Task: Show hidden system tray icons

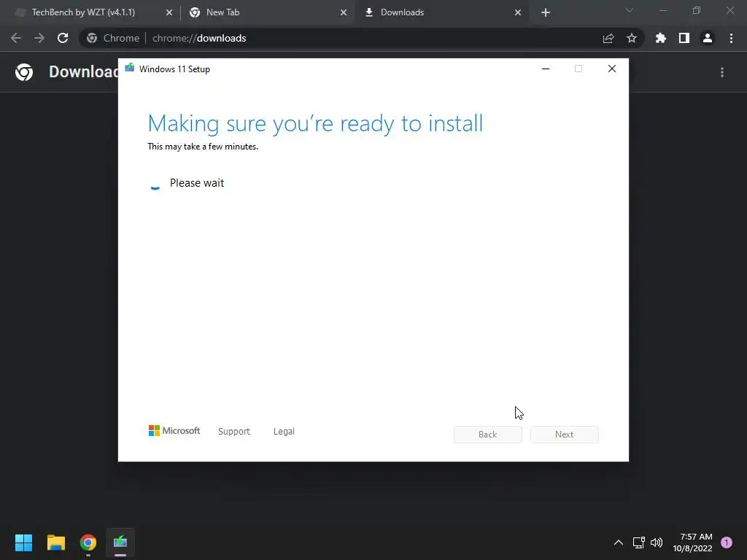Action: [619, 542]
